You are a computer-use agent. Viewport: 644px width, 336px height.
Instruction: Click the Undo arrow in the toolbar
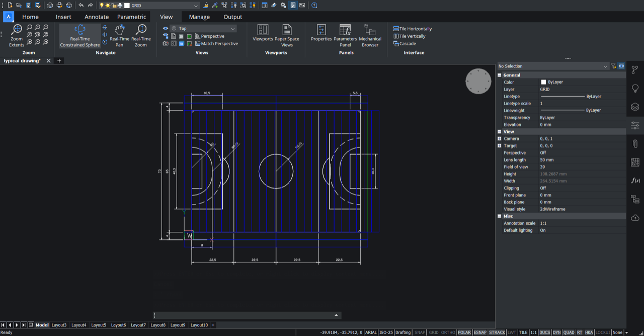click(x=80, y=5)
